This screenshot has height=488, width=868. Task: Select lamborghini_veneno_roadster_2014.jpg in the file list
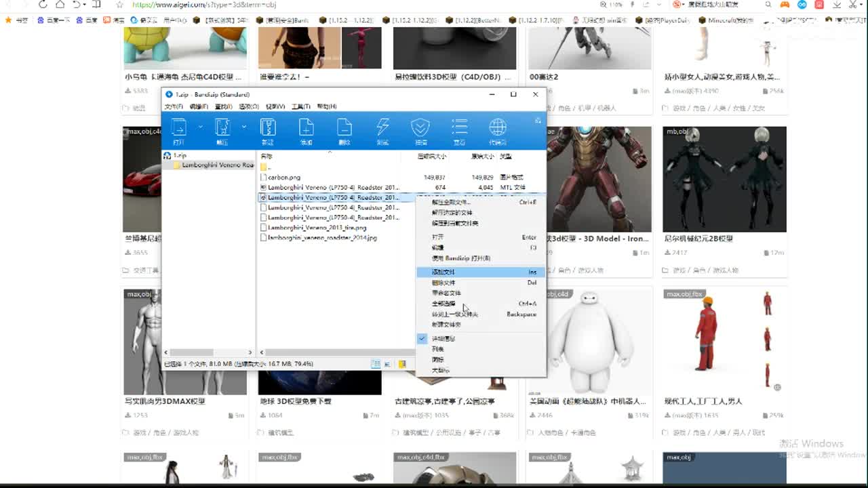(322, 238)
